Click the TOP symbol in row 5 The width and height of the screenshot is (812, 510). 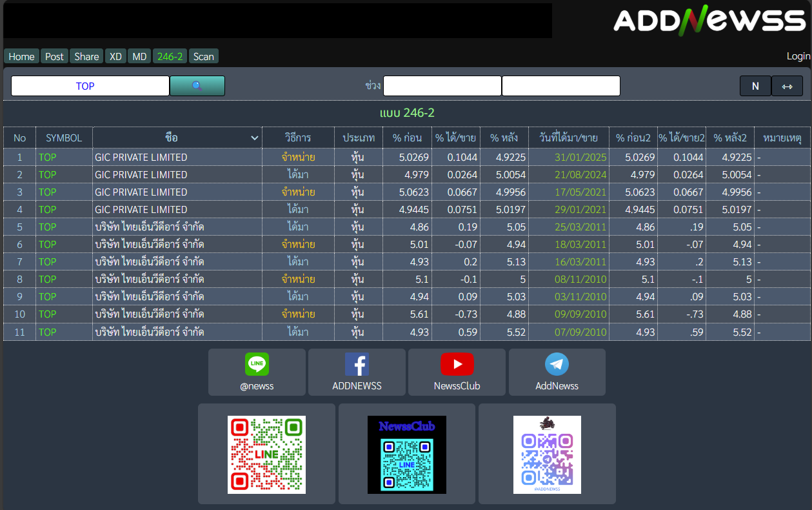[48, 227]
